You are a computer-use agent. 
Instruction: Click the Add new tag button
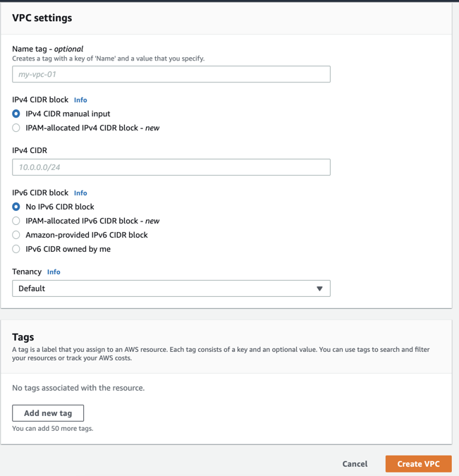tap(48, 413)
